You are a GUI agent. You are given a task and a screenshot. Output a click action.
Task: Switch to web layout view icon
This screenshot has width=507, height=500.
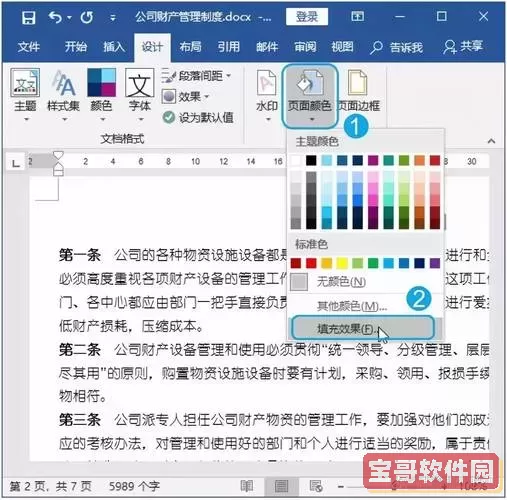315,486
